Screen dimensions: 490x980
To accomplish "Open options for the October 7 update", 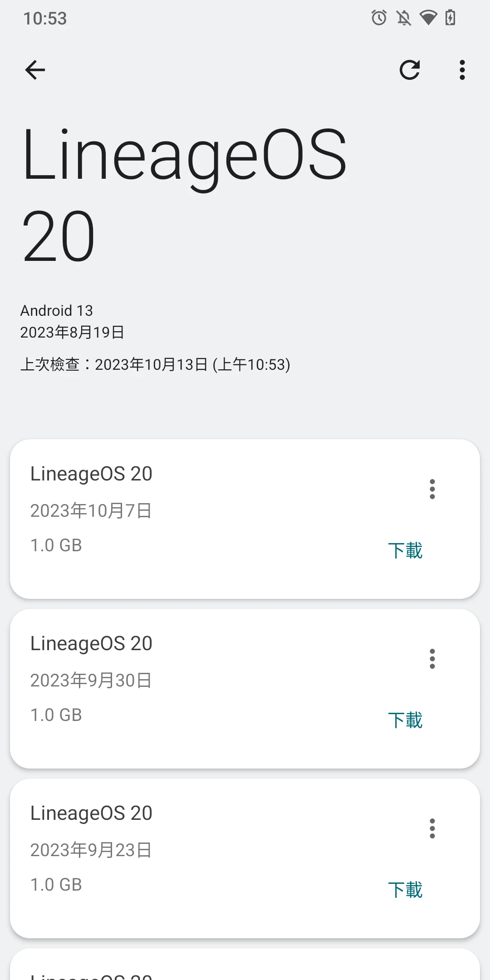I will pyautogui.click(x=432, y=489).
